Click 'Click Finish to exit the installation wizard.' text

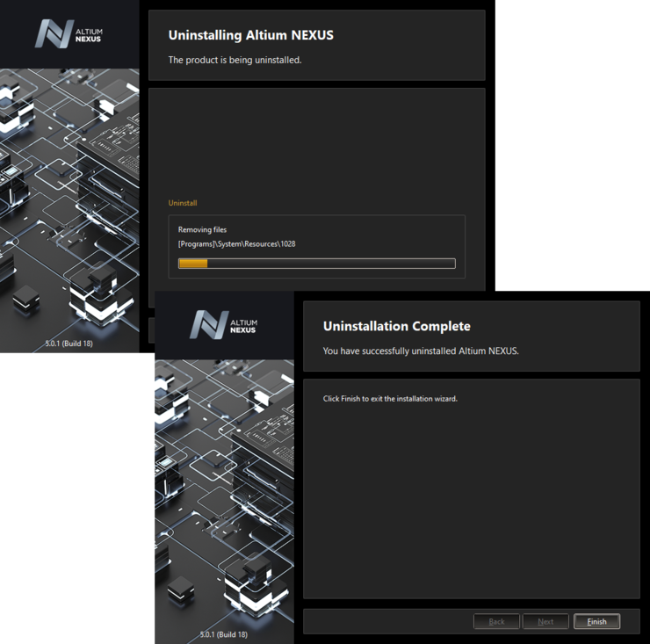pyautogui.click(x=390, y=399)
